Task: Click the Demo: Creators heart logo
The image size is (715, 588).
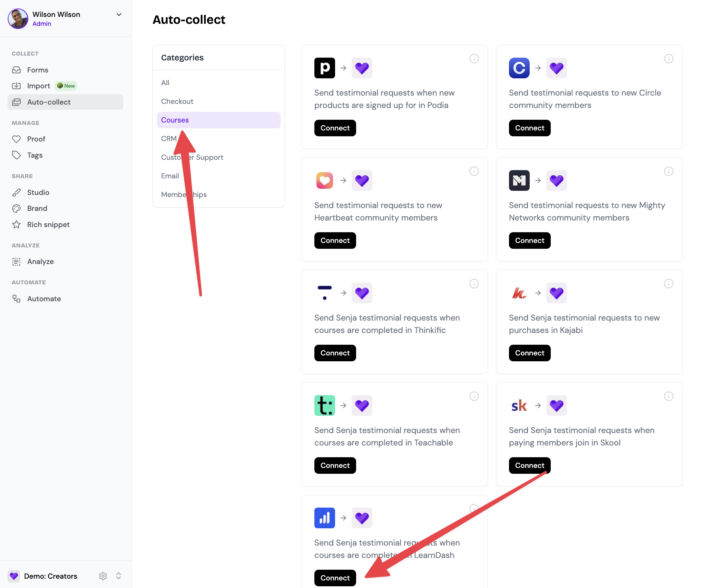Action: click(x=14, y=576)
